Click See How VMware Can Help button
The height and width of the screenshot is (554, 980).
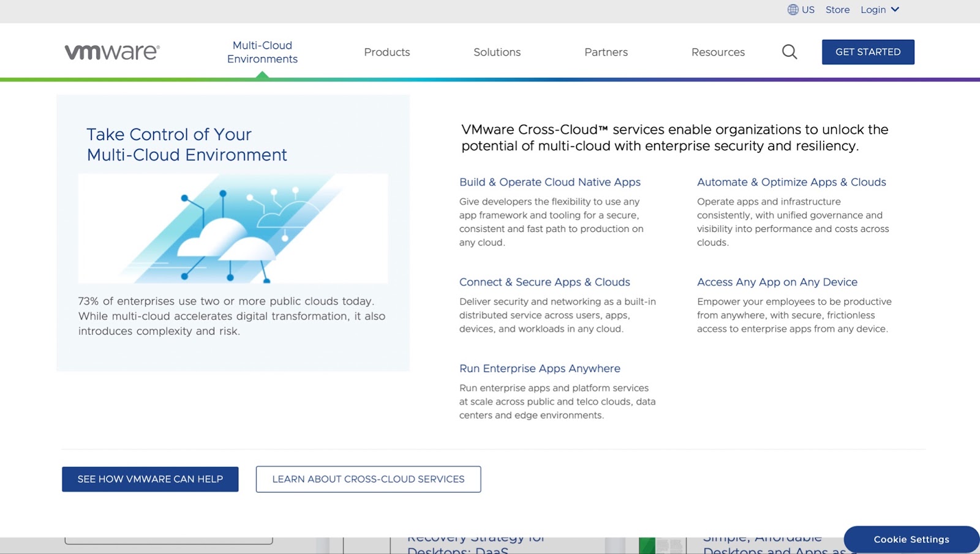[x=150, y=479]
